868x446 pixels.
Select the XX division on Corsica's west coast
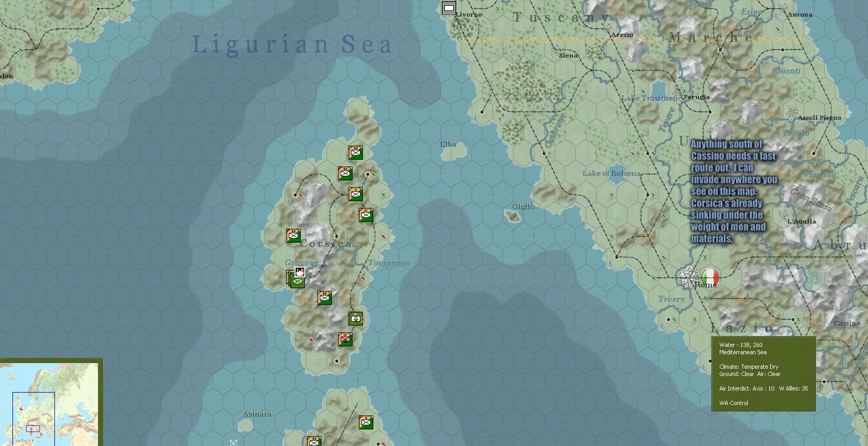(293, 235)
